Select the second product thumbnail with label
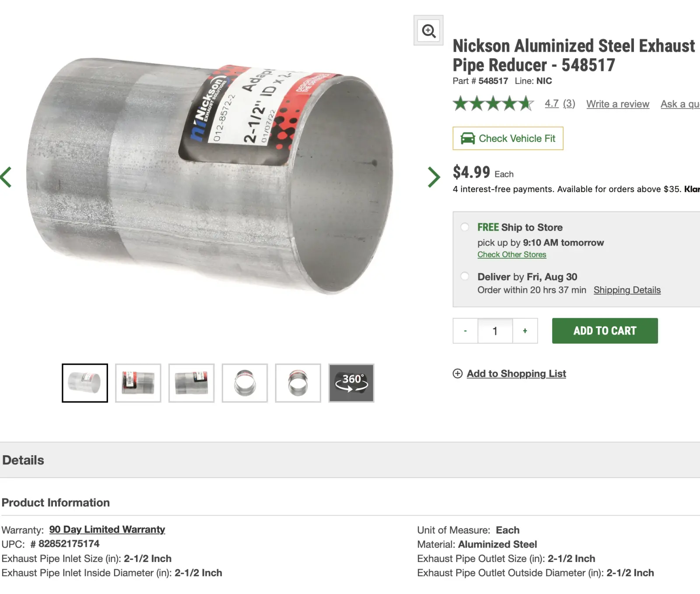Image resolution: width=700 pixels, height=594 pixels. (138, 383)
